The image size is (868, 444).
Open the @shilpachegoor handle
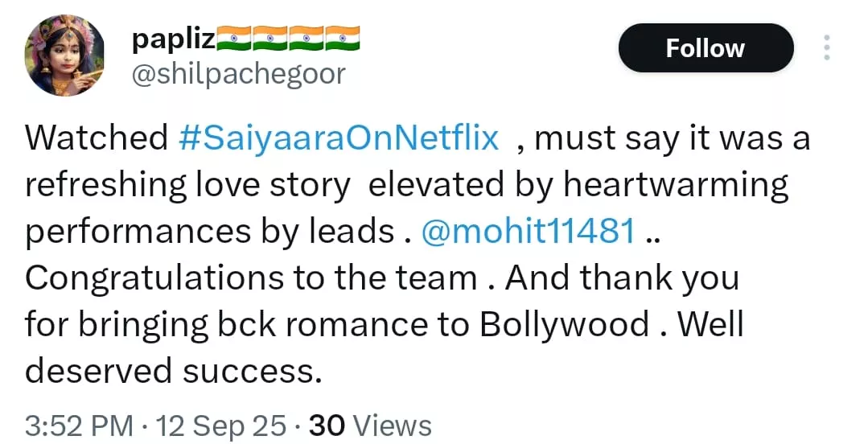[237, 74]
